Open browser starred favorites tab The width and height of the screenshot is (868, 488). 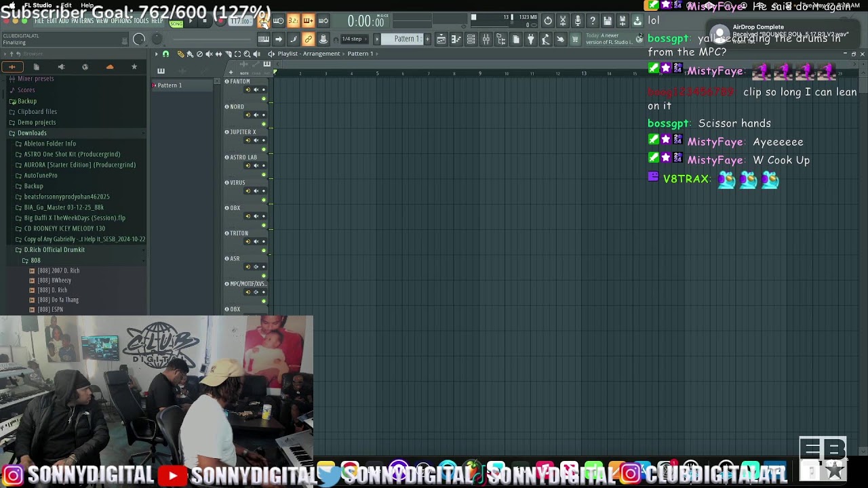point(134,66)
